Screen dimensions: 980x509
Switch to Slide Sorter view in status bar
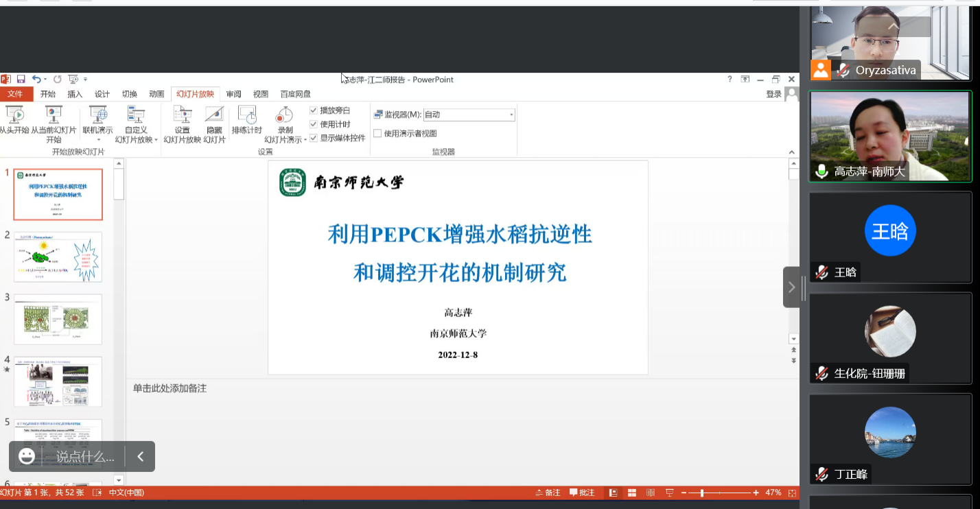click(x=632, y=493)
